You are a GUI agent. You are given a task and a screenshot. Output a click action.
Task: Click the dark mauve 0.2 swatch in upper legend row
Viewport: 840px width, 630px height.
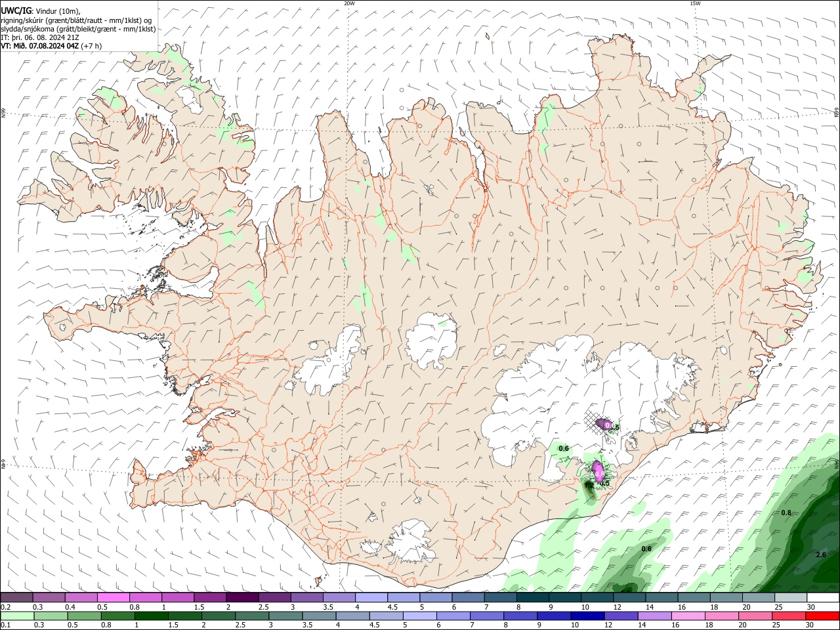(x=17, y=597)
